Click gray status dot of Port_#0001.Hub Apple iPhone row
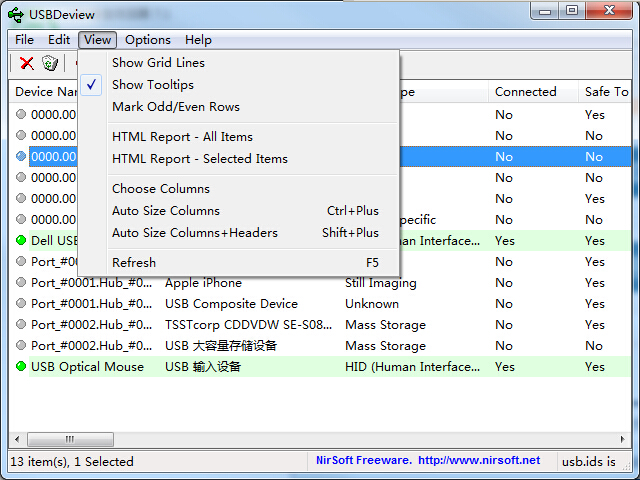640x480 pixels. [21, 283]
